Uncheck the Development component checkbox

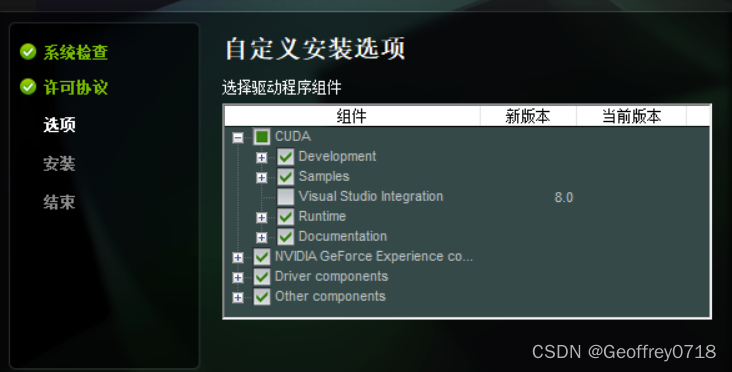[x=285, y=157]
